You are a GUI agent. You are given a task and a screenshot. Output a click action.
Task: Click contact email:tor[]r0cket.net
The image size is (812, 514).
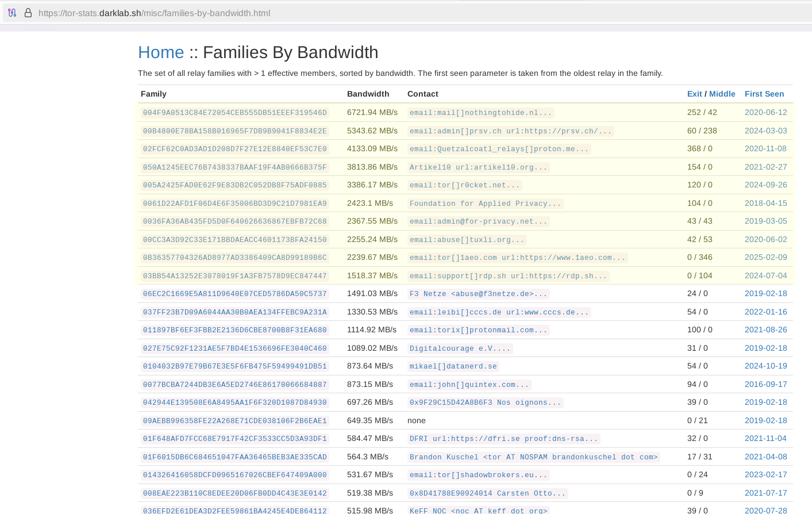coord(465,185)
